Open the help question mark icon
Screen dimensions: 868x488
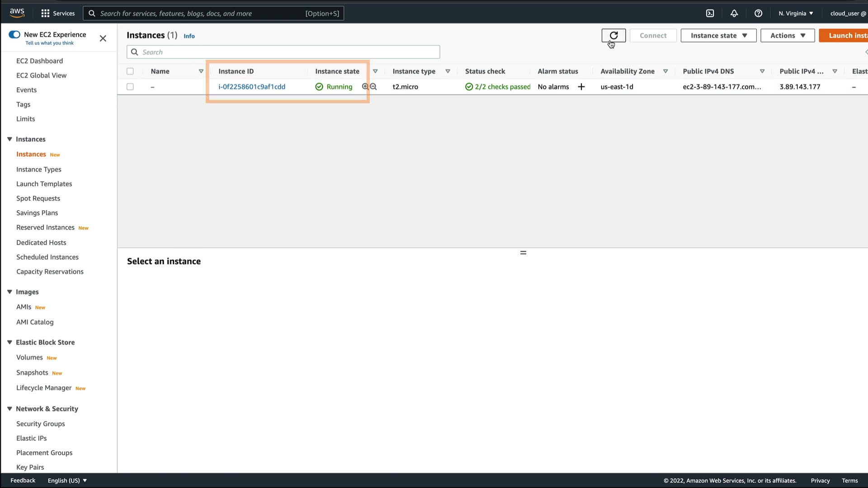click(x=758, y=13)
